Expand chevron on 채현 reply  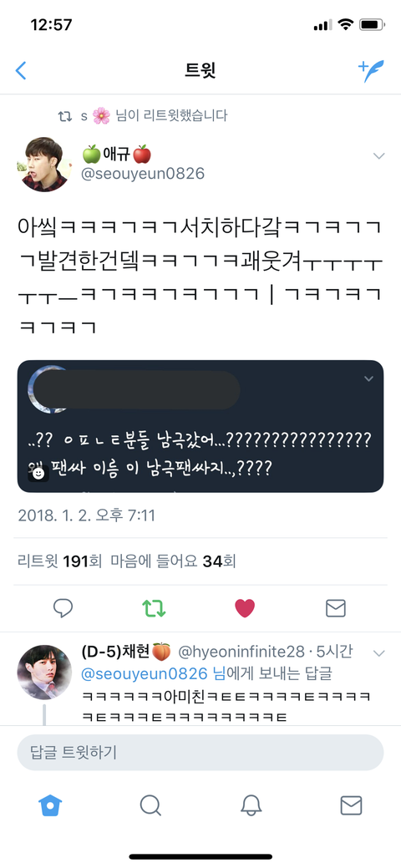tap(378, 654)
